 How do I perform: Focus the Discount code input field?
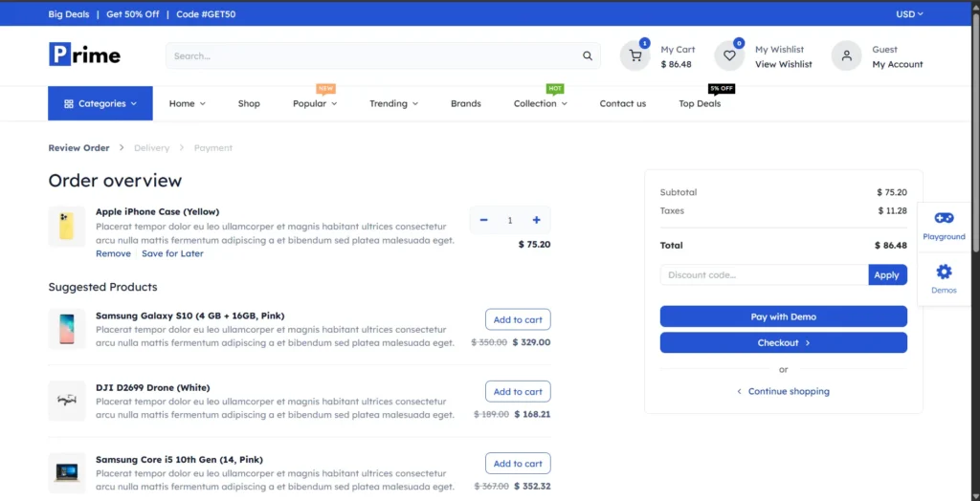764,275
